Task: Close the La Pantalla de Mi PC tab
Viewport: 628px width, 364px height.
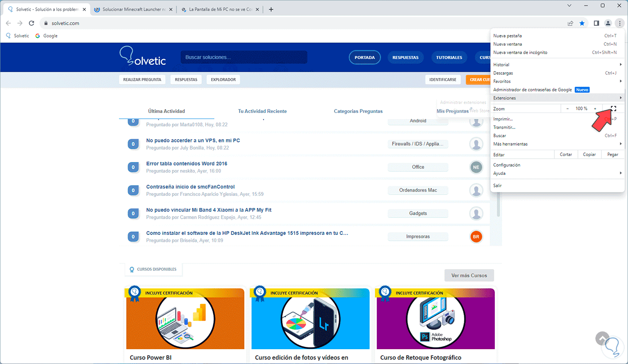Action: (x=257, y=9)
